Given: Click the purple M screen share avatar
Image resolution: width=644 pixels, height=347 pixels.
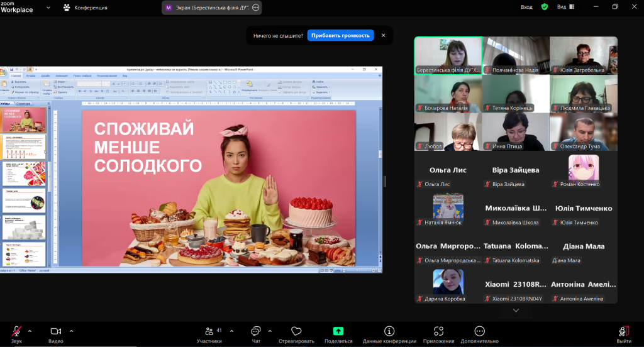Looking at the screenshot, I should pos(169,8).
